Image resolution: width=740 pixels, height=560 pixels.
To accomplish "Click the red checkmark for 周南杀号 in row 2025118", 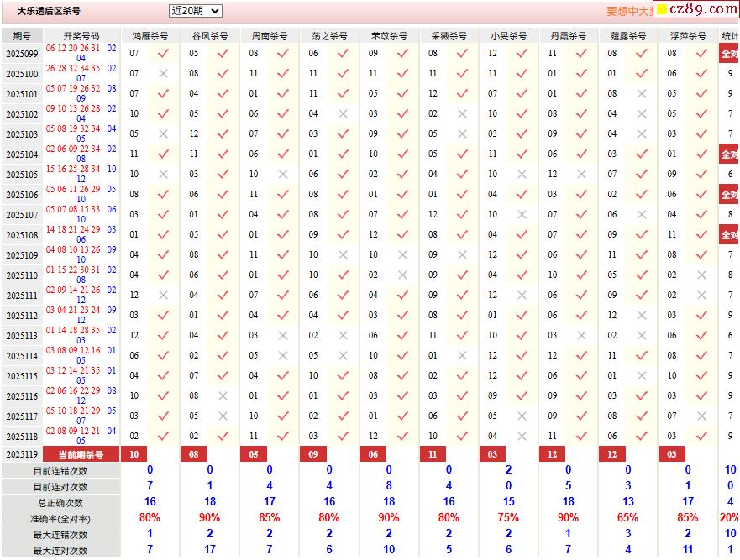I will click(282, 437).
